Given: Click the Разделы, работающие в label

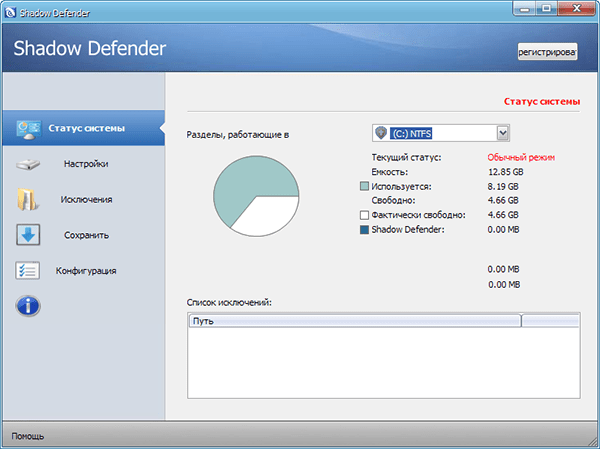Looking at the screenshot, I should pyautogui.click(x=238, y=135).
